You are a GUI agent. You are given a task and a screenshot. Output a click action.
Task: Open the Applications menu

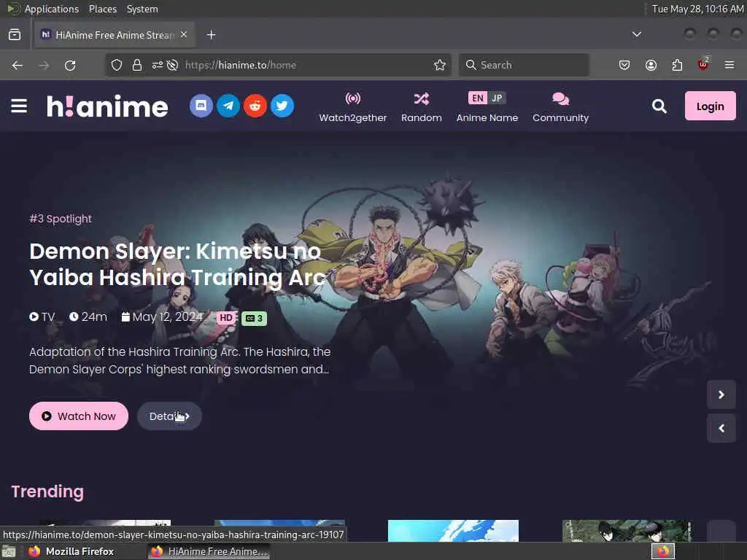(x=51, y=9)
